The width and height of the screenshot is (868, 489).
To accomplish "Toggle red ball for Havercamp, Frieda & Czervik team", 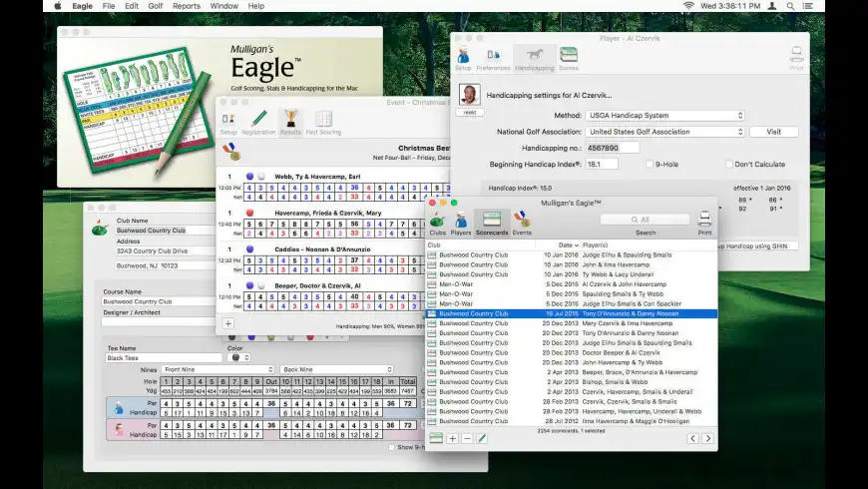I will 249,213.
